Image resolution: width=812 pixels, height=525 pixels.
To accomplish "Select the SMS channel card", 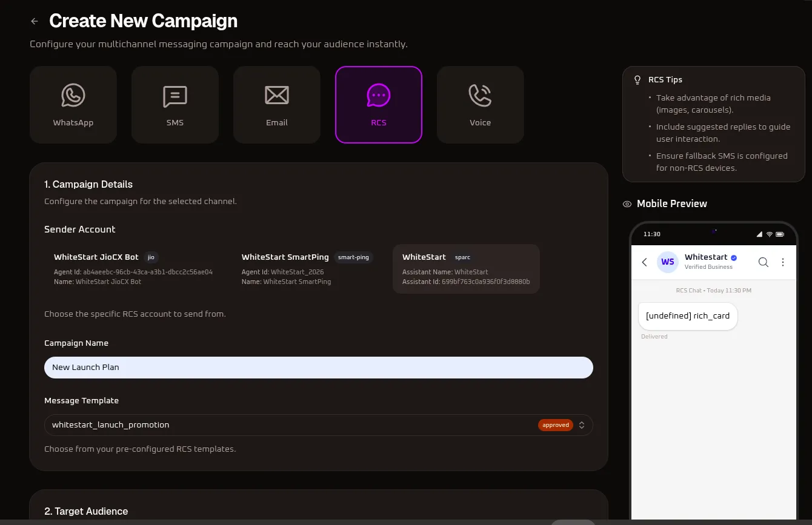I will tap(175, 105).
